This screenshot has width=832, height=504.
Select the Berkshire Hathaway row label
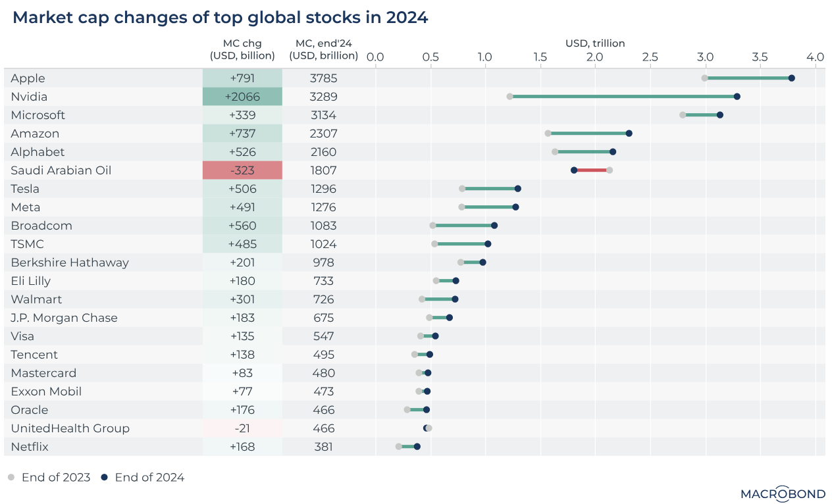(x=70, y=263)
